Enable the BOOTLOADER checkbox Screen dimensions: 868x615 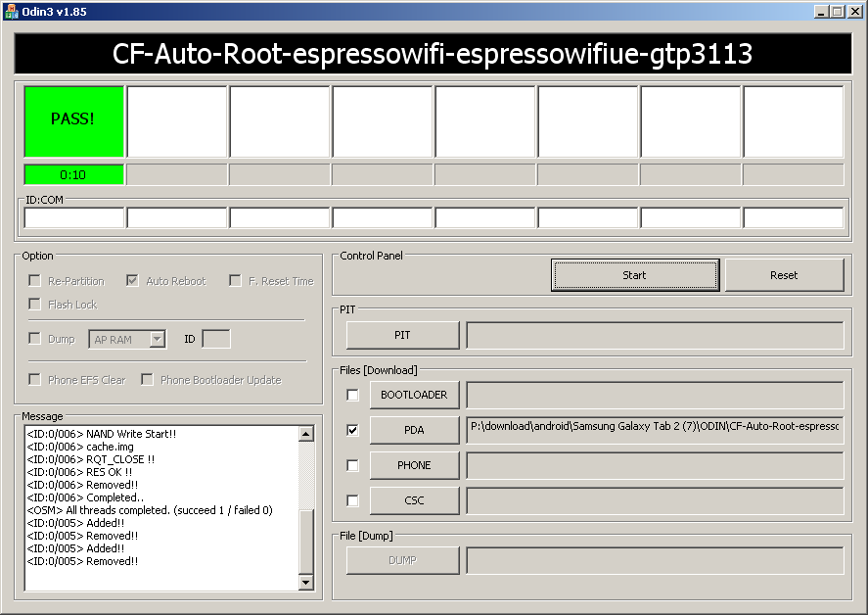352,395
